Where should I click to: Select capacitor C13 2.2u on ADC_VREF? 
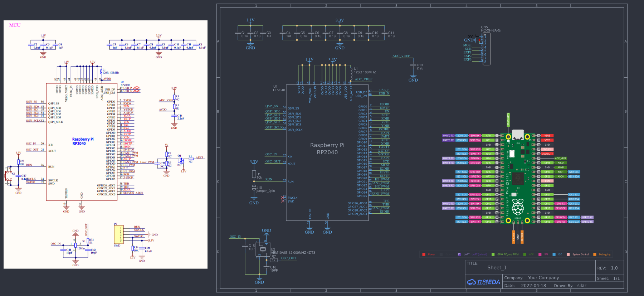[413, 65]
